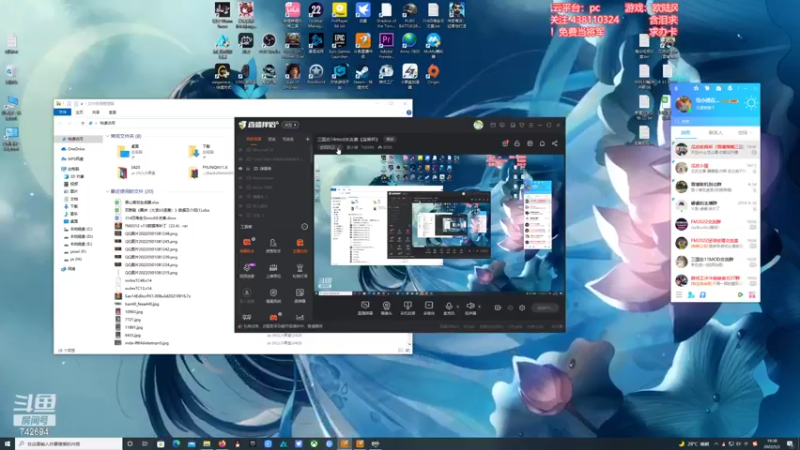800x450 pixels.
Task: Click the Windows taskbar search box
Action: click(x=68, y=444)
